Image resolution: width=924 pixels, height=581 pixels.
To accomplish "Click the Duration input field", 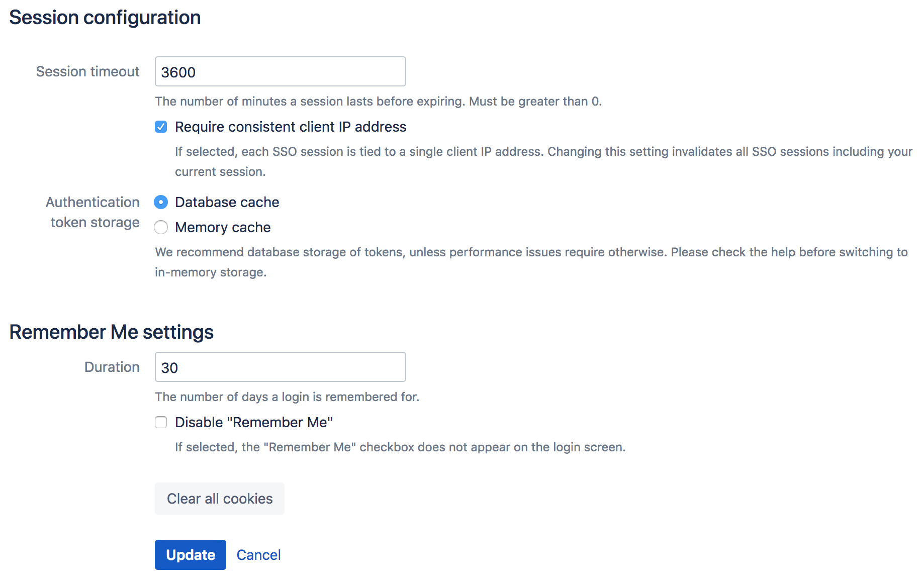I will point(280,367).
